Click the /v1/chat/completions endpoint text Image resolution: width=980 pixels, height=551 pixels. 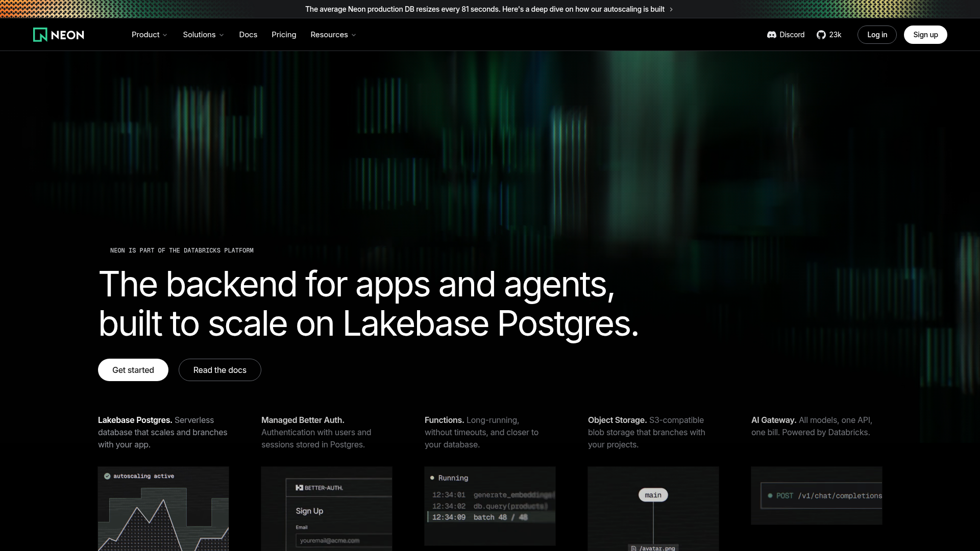[x=840, y=496]
